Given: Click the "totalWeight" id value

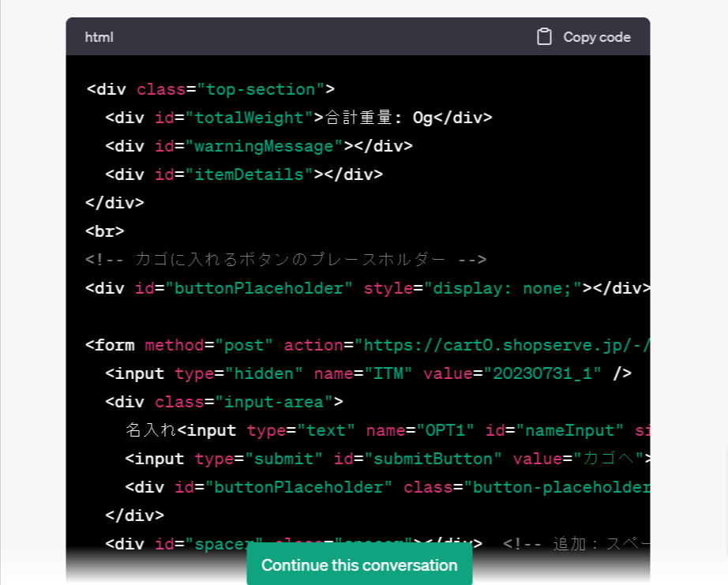Looking at the screenshot, I should coord(244,118).
